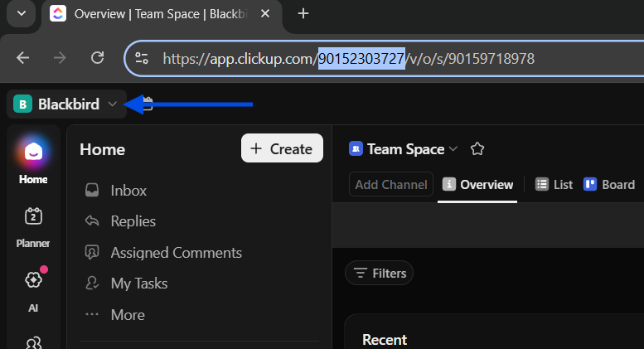Close the Overview browser tab
The width and height of the screenshot is (644, 349).
(265, 13)
